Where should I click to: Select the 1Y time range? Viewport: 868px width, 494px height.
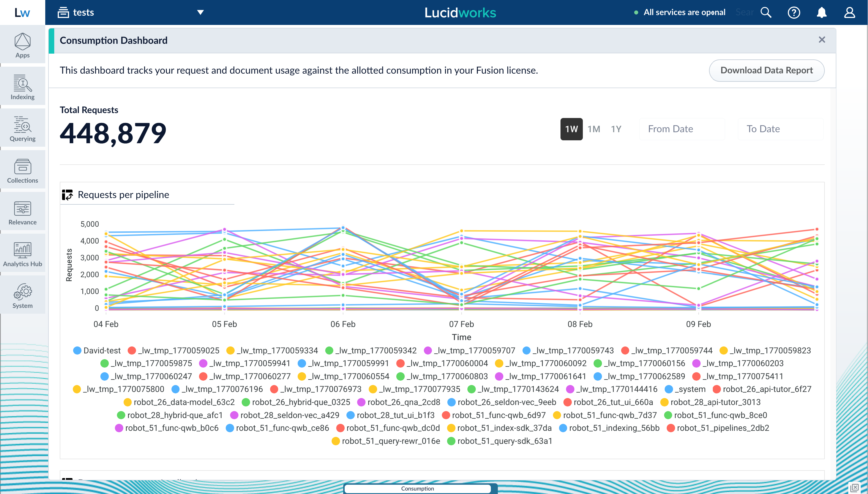tap(616, 129)
